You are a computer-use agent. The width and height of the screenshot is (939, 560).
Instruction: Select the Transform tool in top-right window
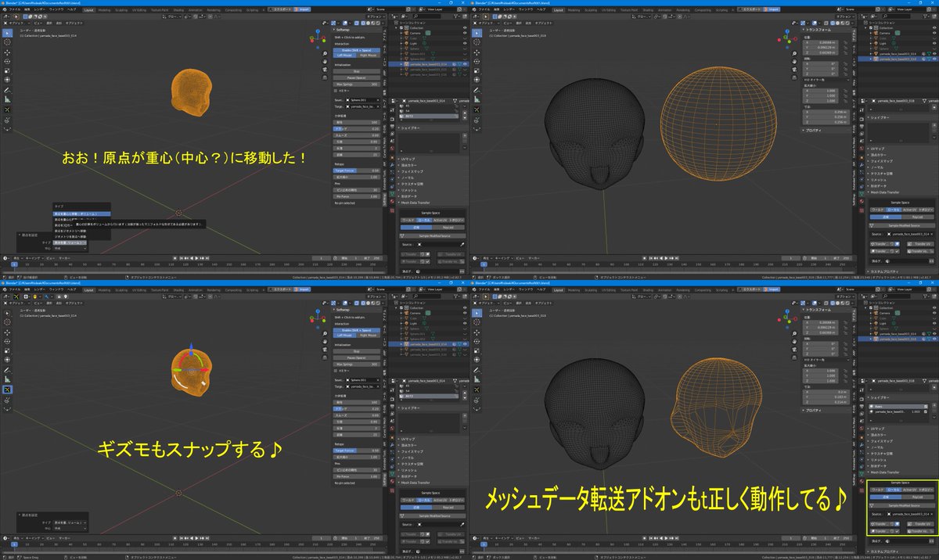[x=477, y=80]
